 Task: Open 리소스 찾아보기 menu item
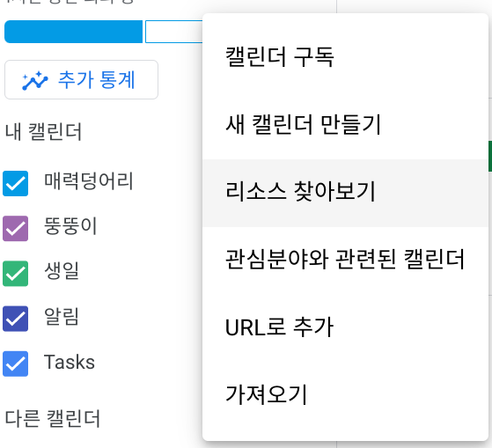(x=346, y=193)
